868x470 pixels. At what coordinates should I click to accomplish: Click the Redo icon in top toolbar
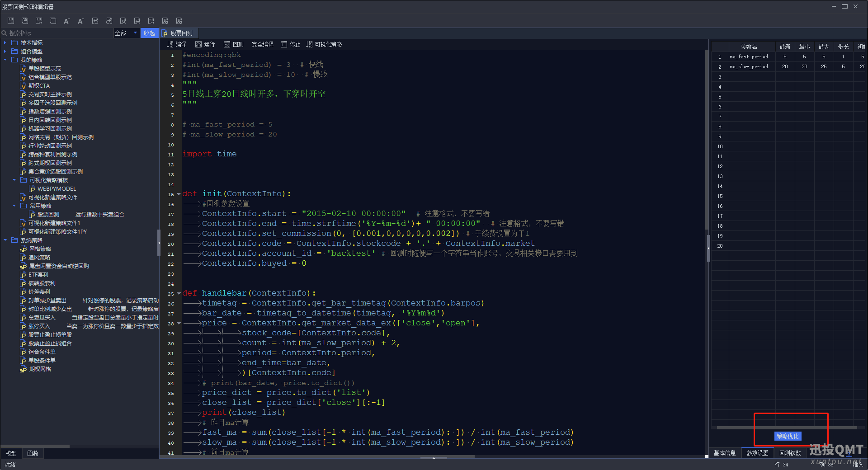pyautogui.click(x=109, y=21)
